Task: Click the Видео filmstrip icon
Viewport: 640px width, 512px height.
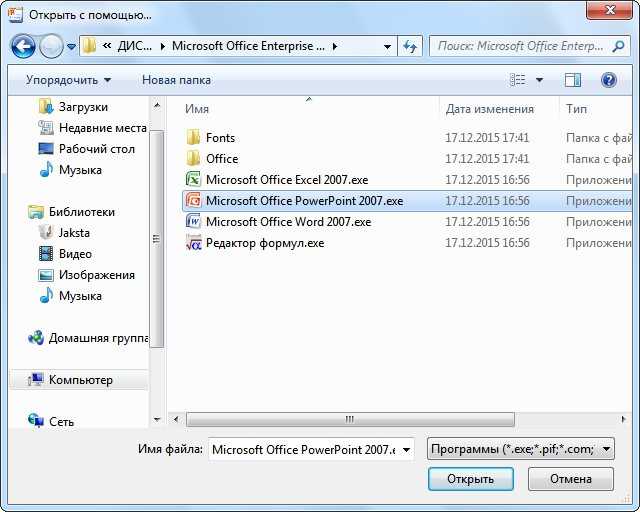Action: [x=46, y=254]
